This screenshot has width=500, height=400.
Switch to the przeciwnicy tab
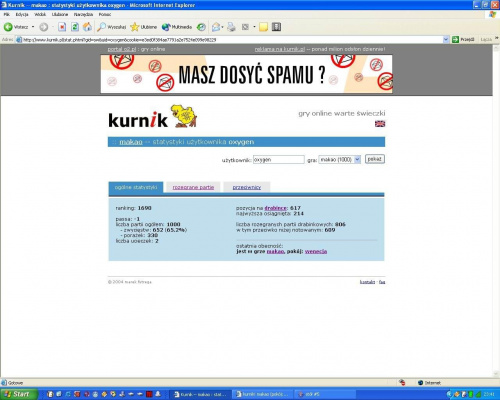[247, 187]
